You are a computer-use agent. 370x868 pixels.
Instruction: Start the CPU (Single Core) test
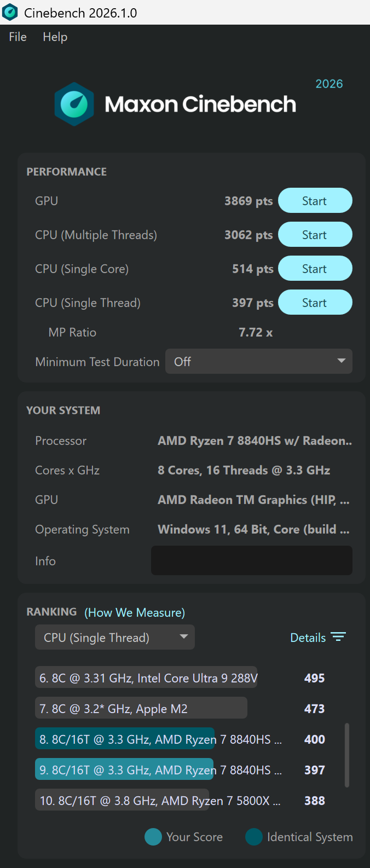315,269
